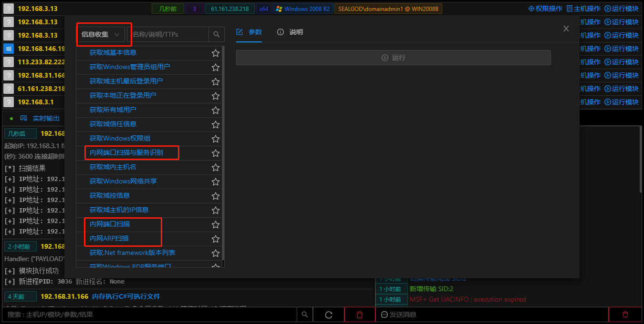Click the 几秒前 heartbeat tag

pyautogui.click(x=167, y=9)
